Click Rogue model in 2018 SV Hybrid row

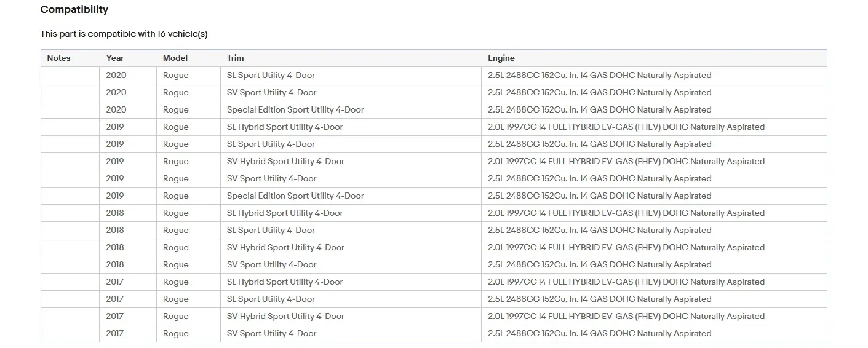tap(176, 248)
